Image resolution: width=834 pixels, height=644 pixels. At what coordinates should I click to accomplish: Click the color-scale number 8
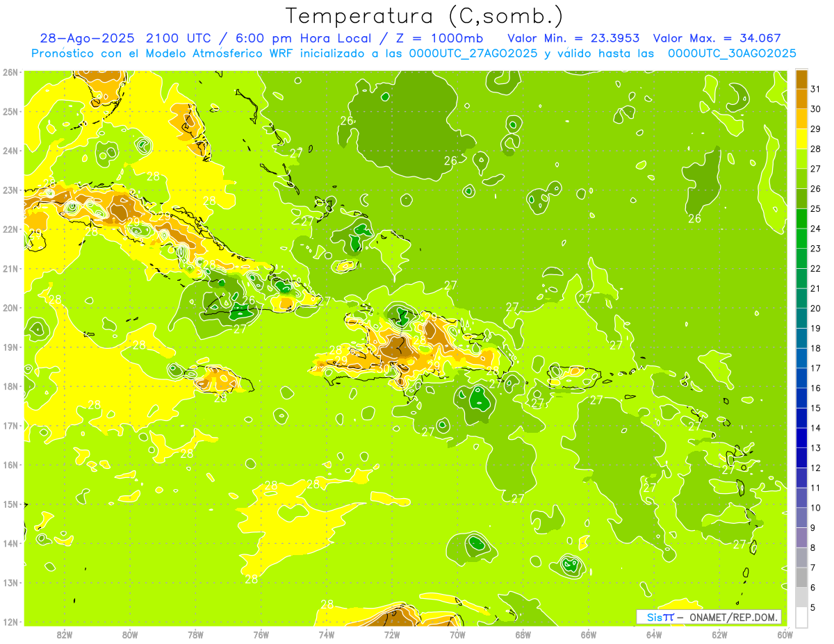pyautogui.click(x=813, y=547)
